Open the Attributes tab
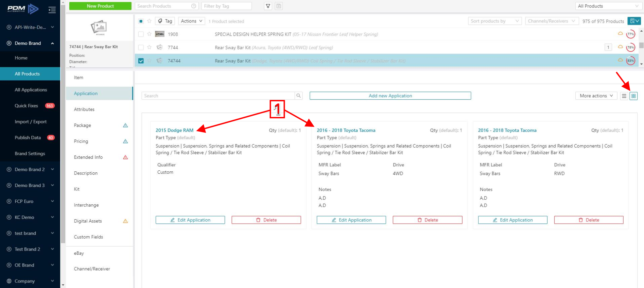 pos(99,109)
